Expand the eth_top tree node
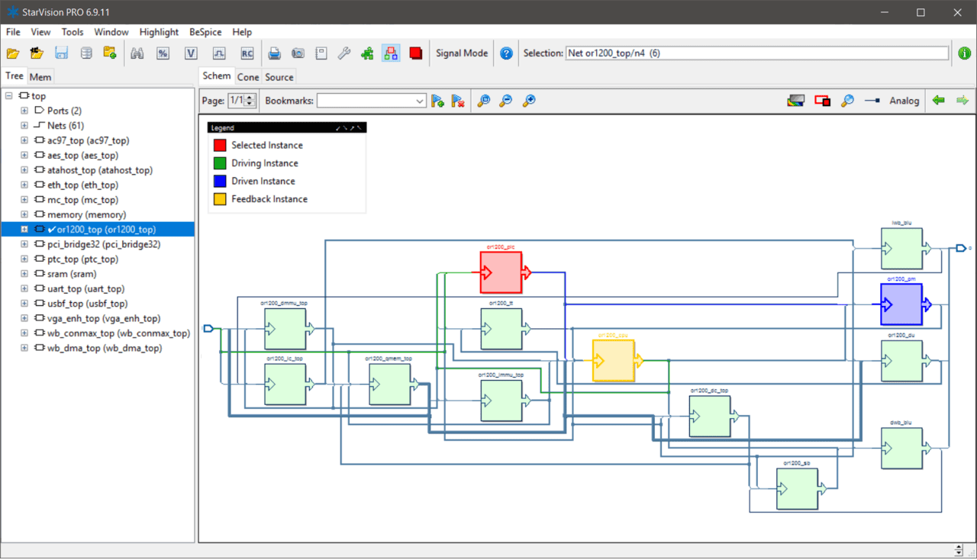 pyautogui.click(x=24, y=185)
